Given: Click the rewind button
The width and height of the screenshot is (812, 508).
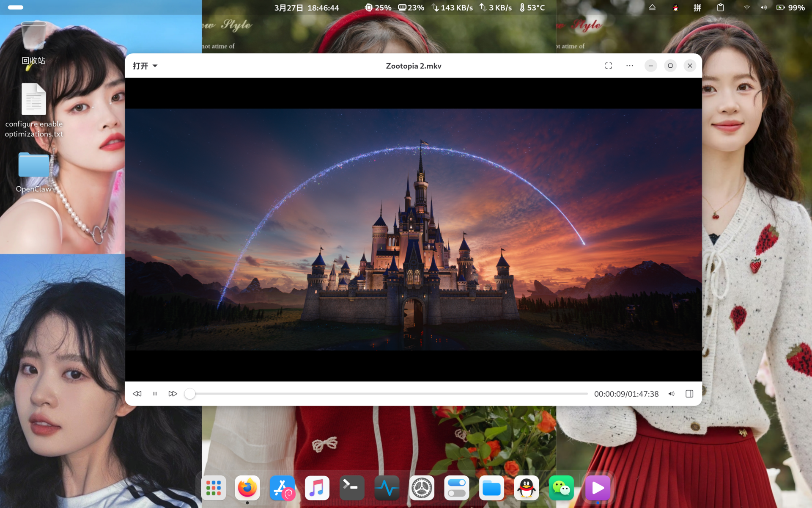Looking at the screenshot, I should 137,394.
